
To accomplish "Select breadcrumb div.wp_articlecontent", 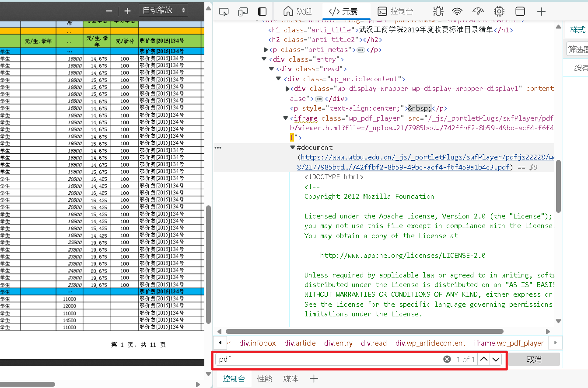I will click(x=430, y=343).
